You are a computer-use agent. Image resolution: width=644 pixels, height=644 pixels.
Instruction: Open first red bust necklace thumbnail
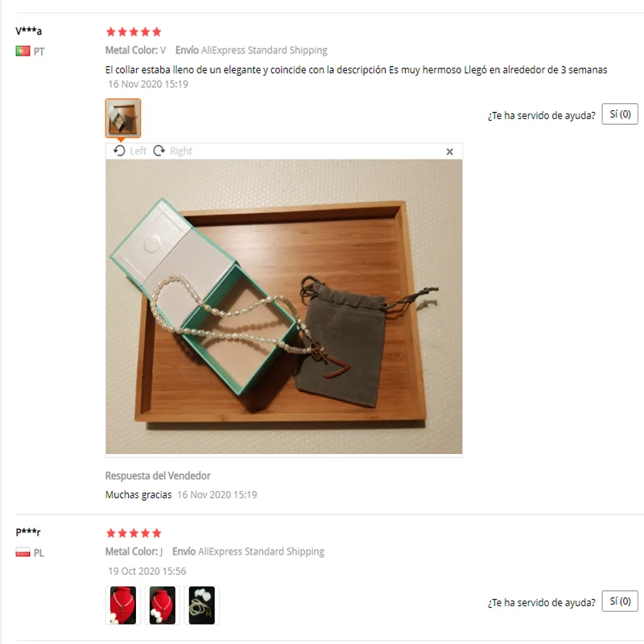tap(123, 605)
